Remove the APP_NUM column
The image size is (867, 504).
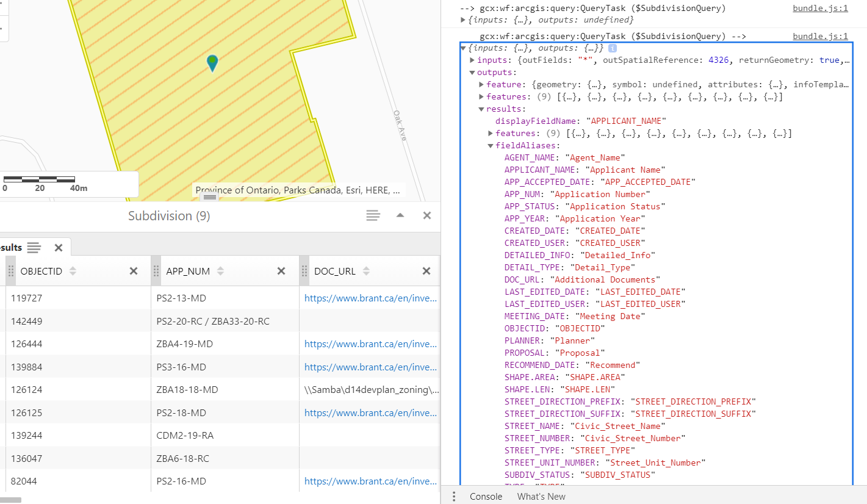coord(281,271)
